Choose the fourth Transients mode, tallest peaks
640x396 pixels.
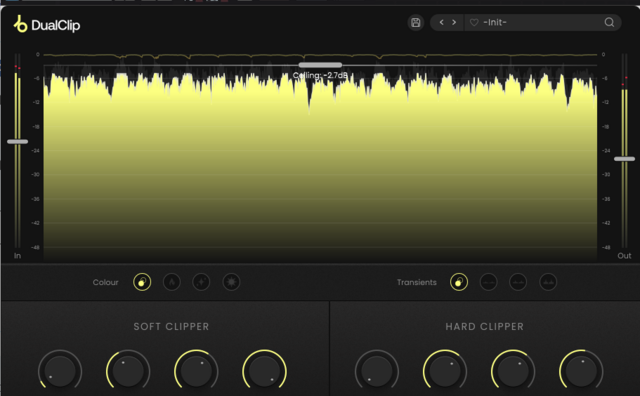pos(548,282)
